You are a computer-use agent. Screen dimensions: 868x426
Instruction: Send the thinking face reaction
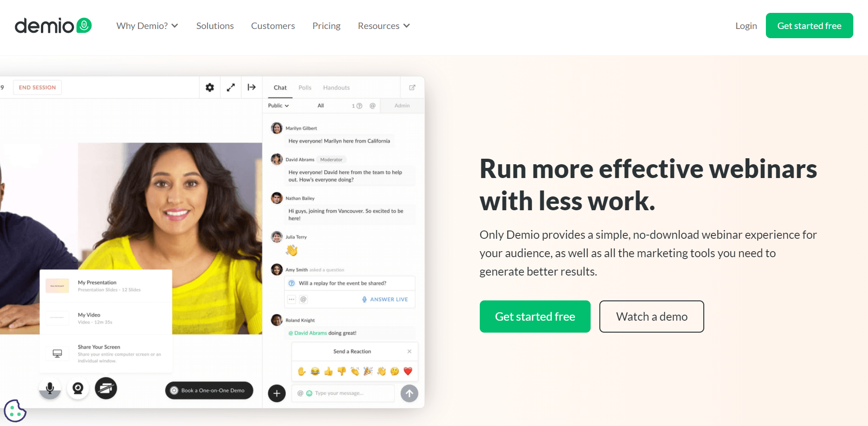[395, 371]
